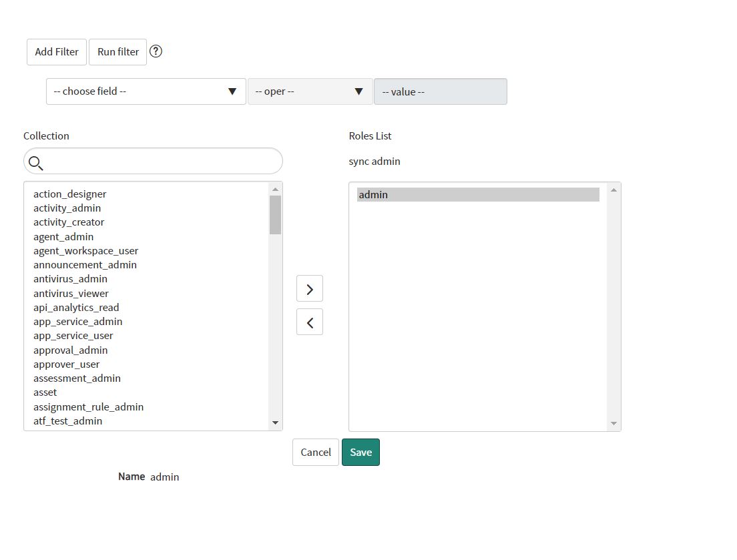Click the Save button
Screen dimensions: 737x560
360,452
